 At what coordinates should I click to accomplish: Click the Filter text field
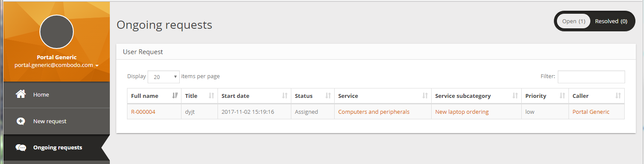pos(591,76)
